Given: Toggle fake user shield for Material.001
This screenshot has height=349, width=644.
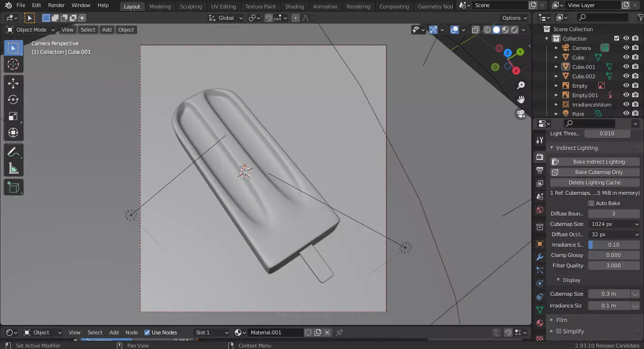Looking at the screenshot, I should (308, 332).
